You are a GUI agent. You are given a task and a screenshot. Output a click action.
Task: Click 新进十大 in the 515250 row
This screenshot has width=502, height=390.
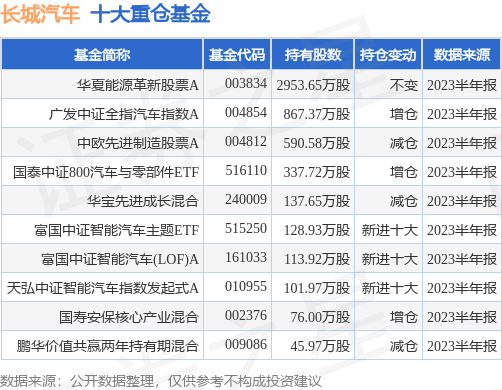point(390,230)
